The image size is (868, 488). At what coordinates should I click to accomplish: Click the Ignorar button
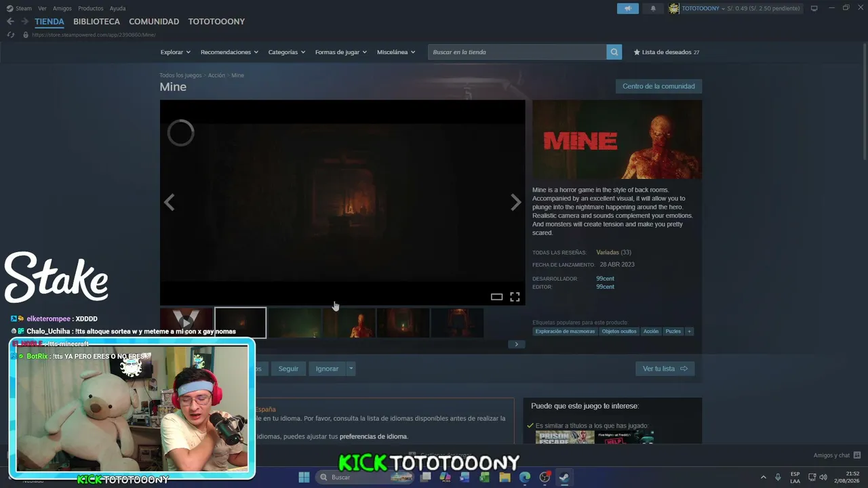(x=327, y=369)
